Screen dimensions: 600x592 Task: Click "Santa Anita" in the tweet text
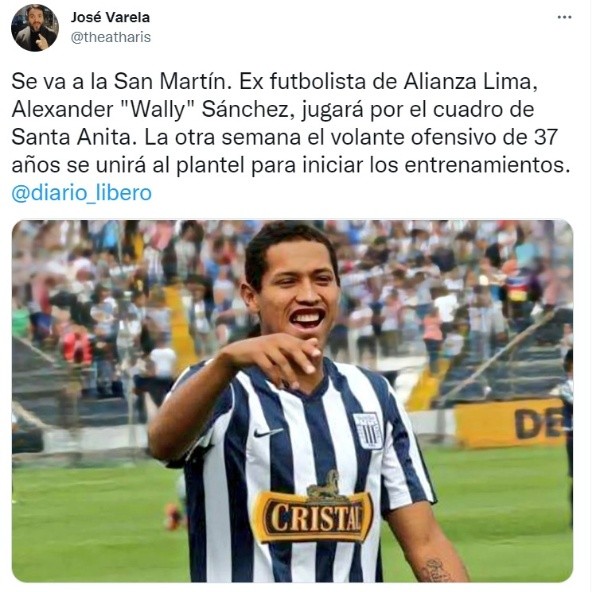pos(71,137)
